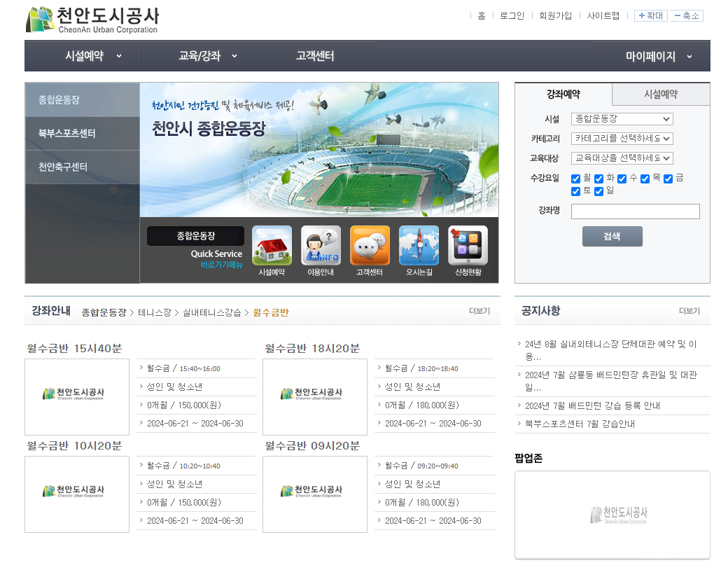The height and width of the screenshot is (570, 728).
Task: Click the 천안도시공사 logo in the header
Action: (92, 20)
